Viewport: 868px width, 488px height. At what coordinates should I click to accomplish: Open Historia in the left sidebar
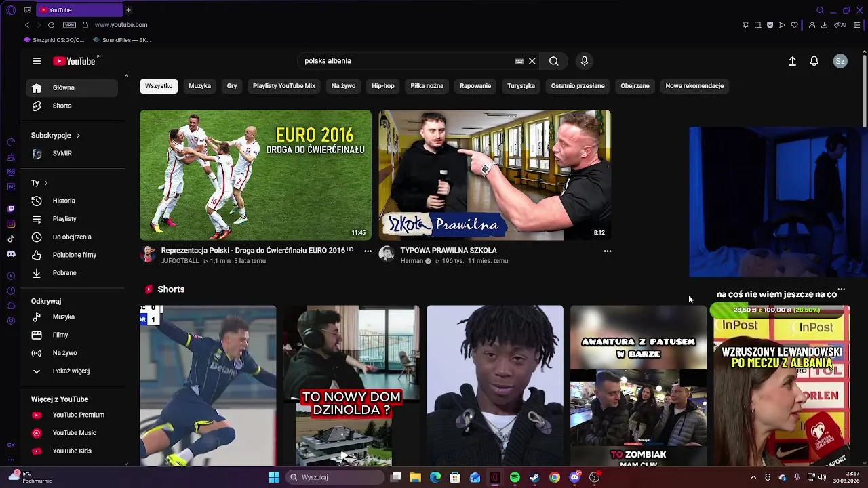pyautogui.click(x=71, y=201)
